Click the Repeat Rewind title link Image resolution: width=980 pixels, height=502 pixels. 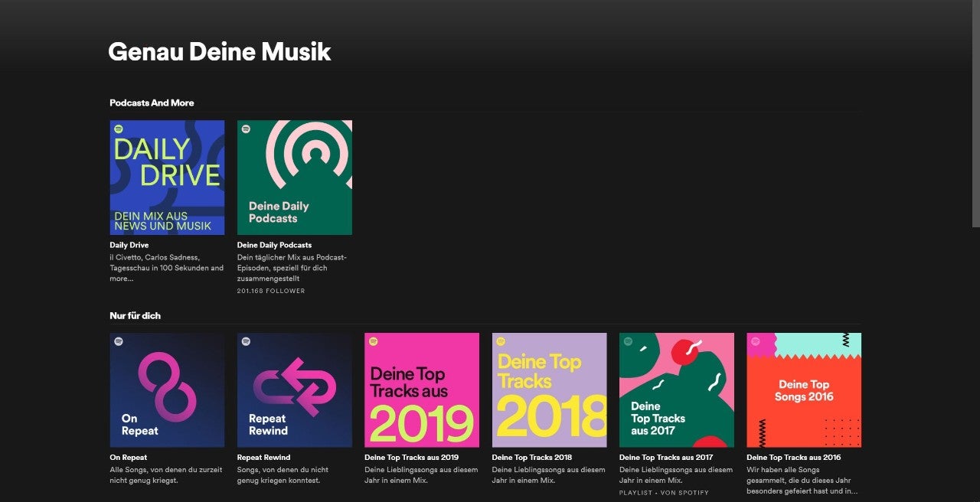click(265, 458)
